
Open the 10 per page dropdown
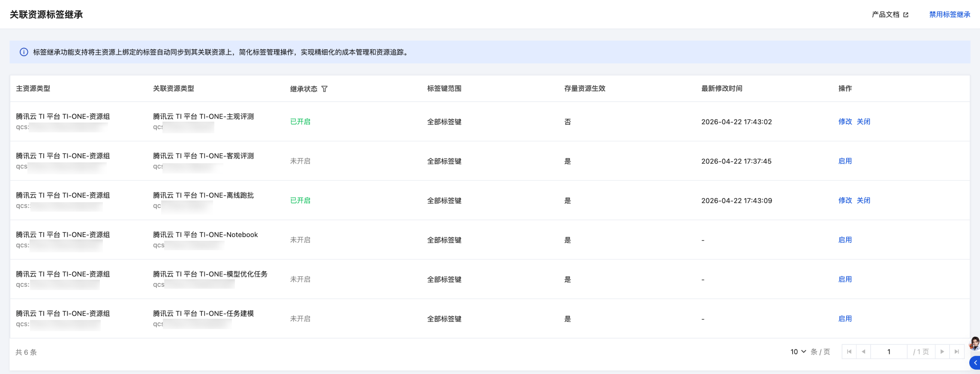(798, 352)
